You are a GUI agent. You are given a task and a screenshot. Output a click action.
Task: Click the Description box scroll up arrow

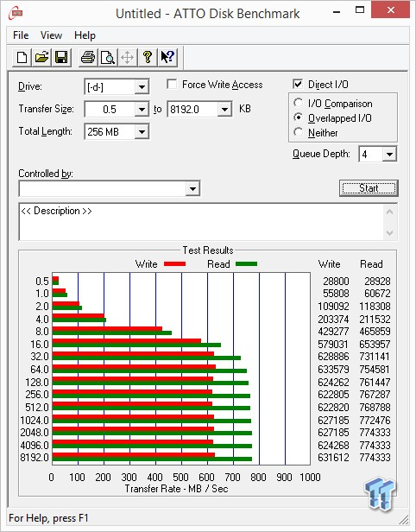[390, 212]
